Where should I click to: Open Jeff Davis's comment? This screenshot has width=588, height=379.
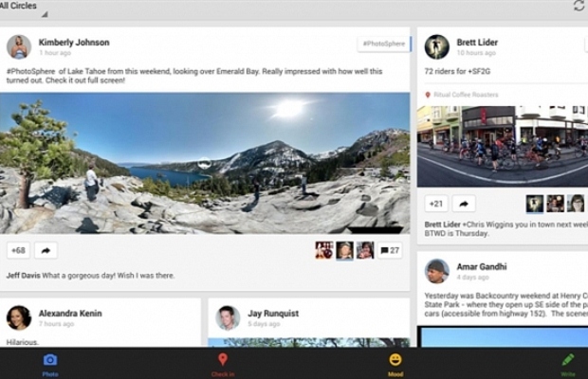pyautogui.click(x=90, y=276)
